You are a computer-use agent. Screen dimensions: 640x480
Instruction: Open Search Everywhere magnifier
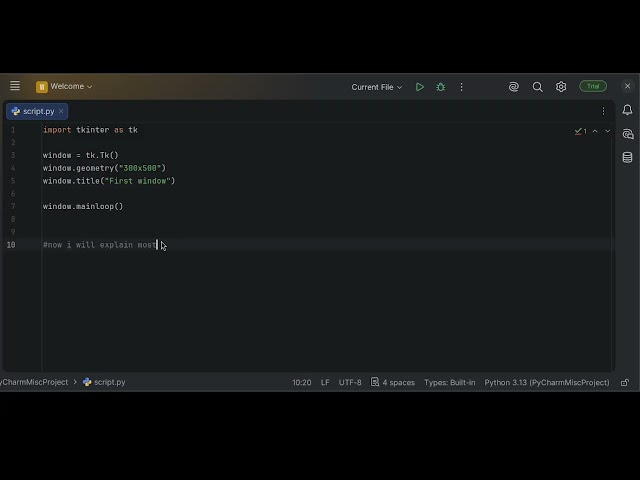[538, 87]
